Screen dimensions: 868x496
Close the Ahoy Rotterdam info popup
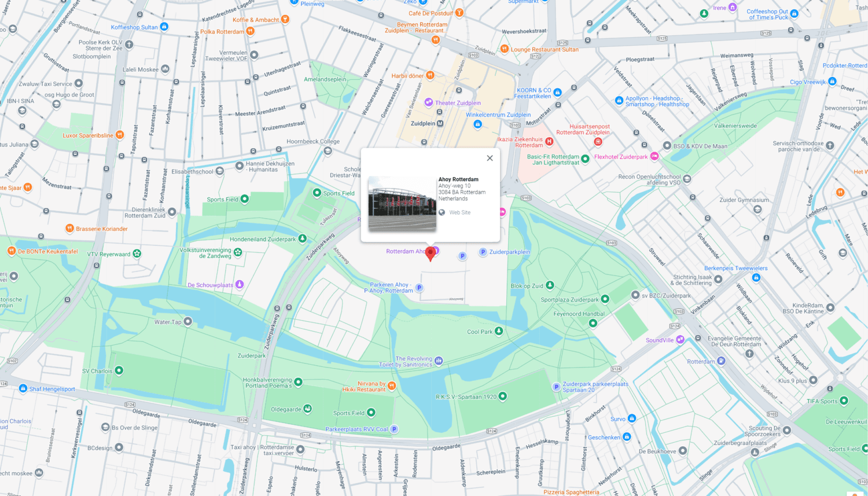(490, 158)
